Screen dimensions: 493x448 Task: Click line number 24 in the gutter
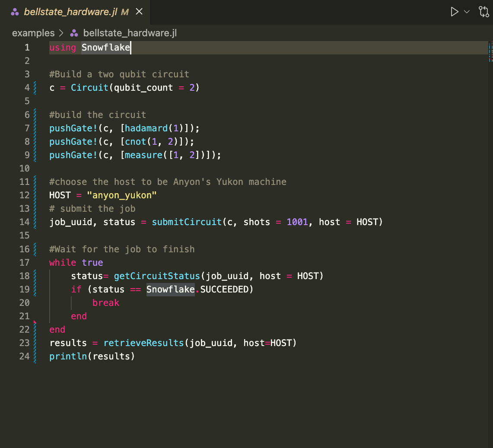(x=25, y=356)
